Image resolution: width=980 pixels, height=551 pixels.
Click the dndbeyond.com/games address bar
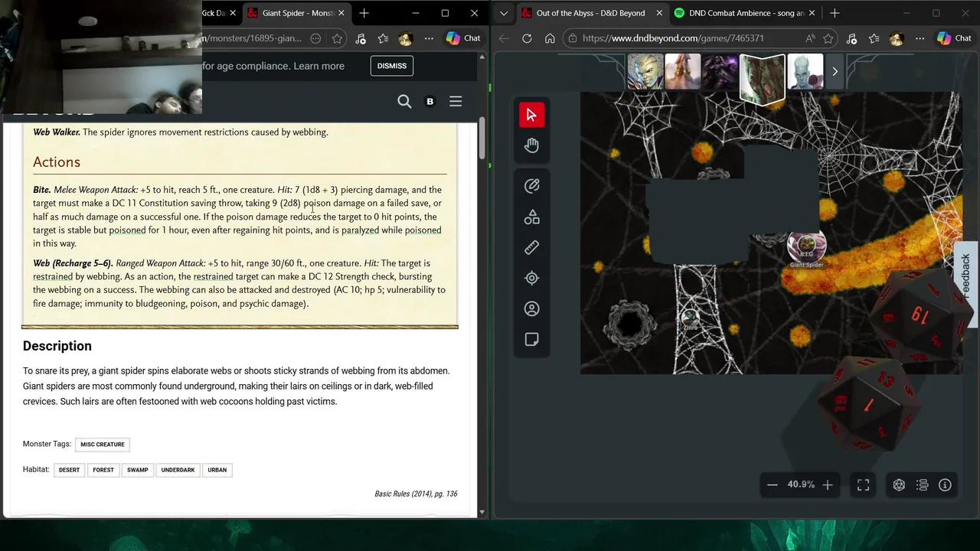coord(674,38)
